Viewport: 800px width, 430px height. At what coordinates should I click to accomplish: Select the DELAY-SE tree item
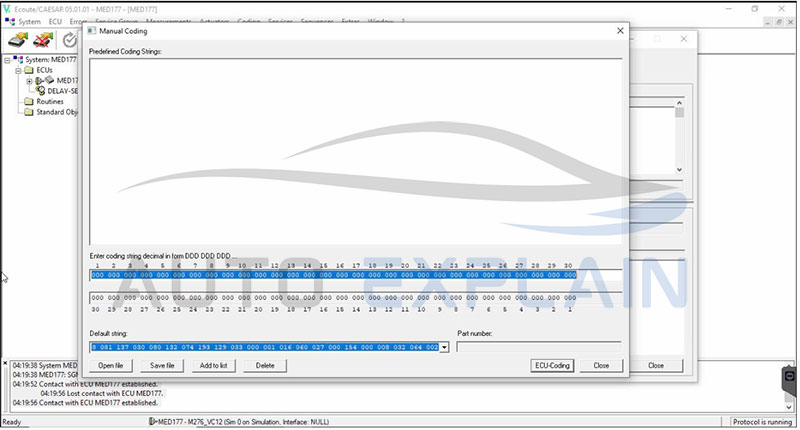[x=62, y=91]
